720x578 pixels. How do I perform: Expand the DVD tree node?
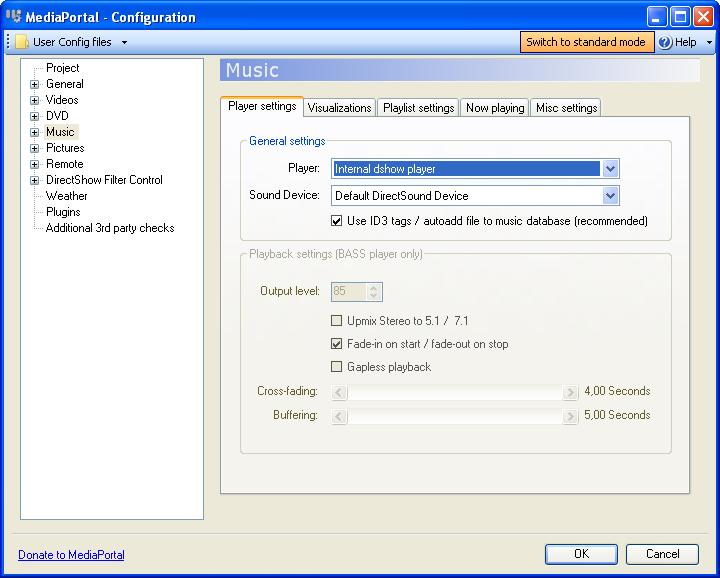34,116
